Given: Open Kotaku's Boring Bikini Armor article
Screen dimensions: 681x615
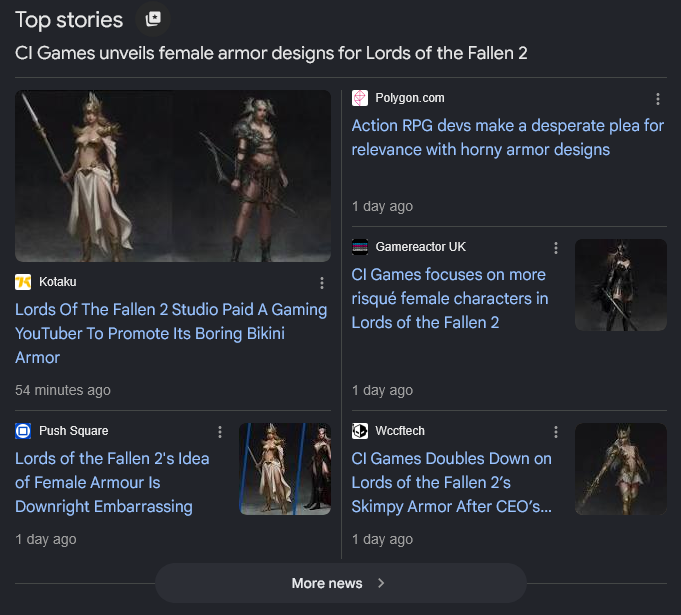Looking at the screenshot, I should pos(171,334).
